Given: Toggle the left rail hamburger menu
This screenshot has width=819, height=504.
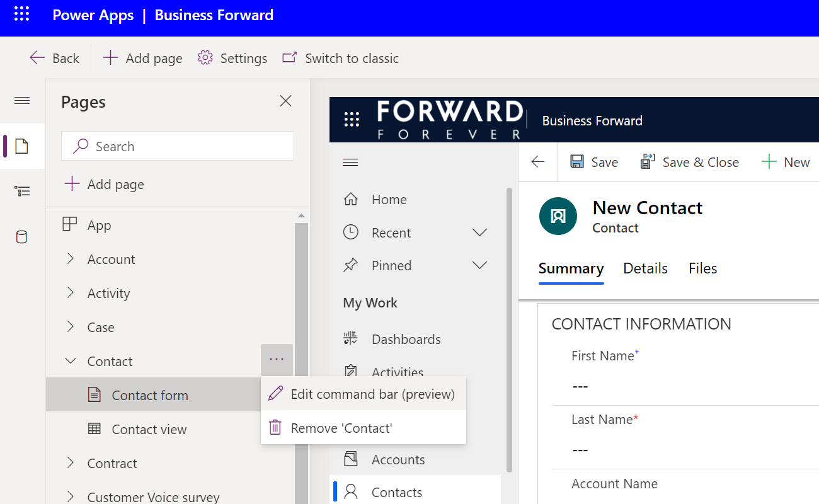Looking at the screenshot, I should [22, 101].
